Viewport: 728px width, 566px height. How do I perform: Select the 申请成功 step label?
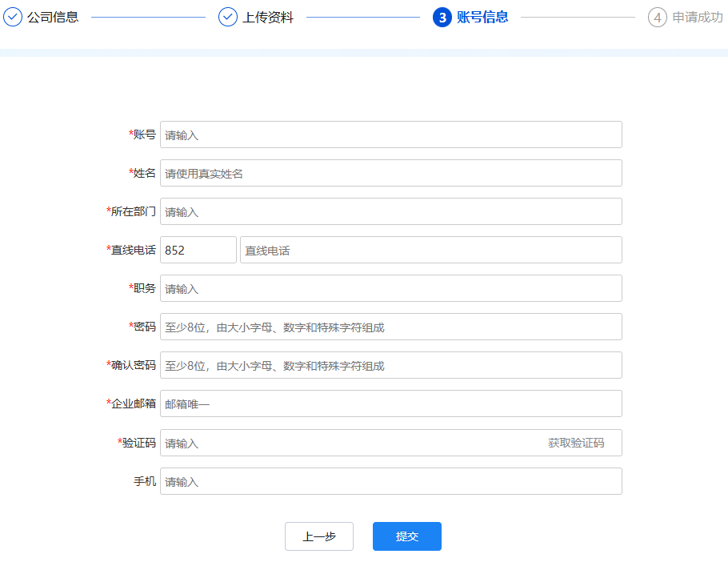pos(698,17)
